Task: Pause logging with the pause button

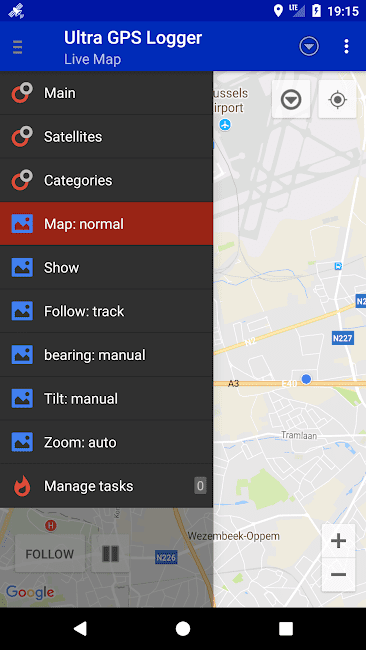Action: pos(110,554)
